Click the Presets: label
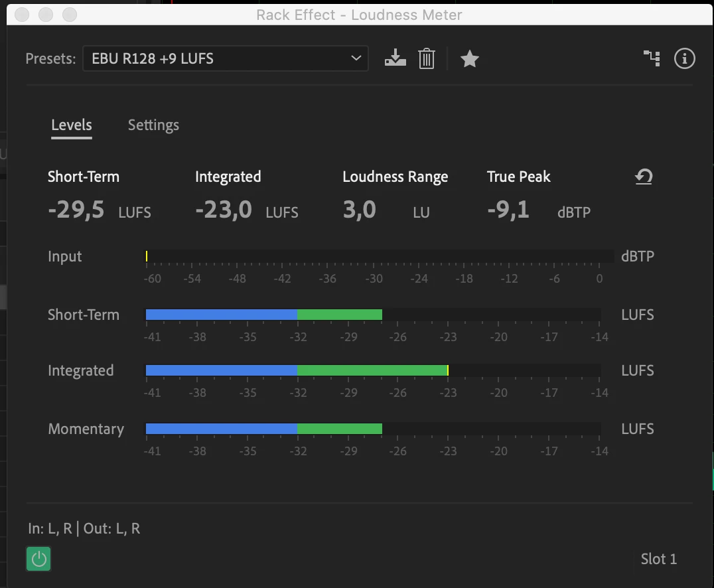Image resolution: width=714 pixels, height=588 pixels. pyautogui.click(x=50, y=59)
